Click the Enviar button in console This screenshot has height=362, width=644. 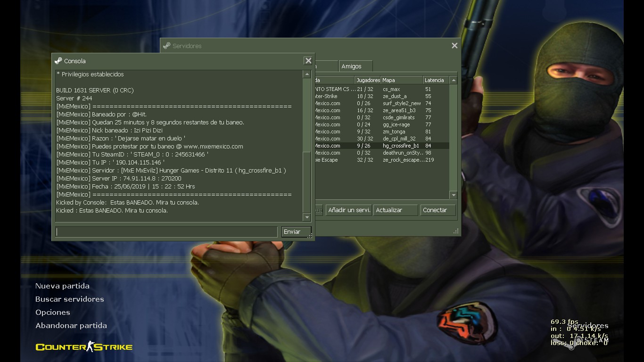tap(296, 231)
